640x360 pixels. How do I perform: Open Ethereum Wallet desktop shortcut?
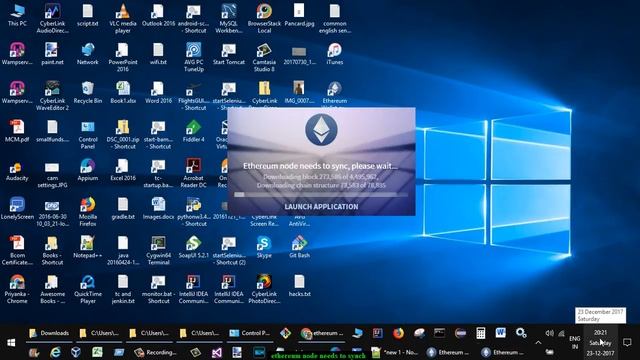click(335, 93)
